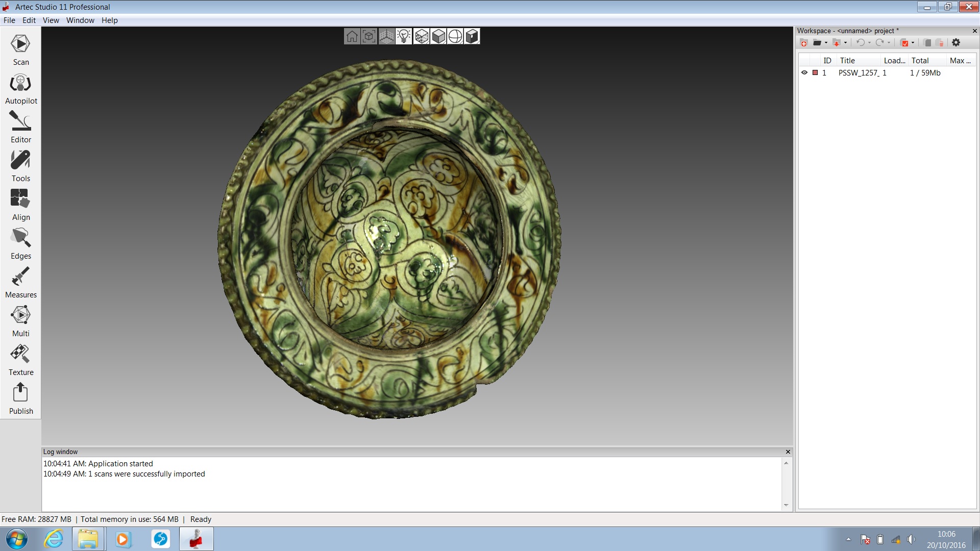Select the PSSW_1257_ scan row
The height and width of the screenshot is (551, 980).
887,73
